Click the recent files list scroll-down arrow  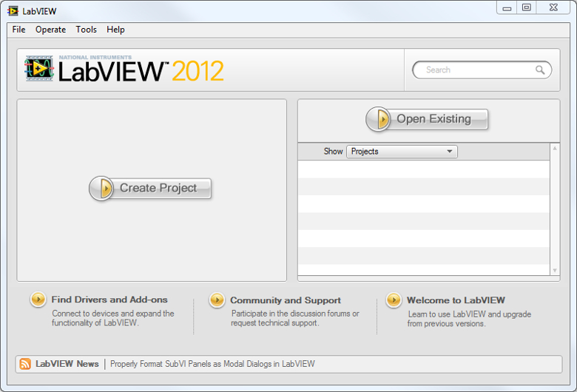555,271
